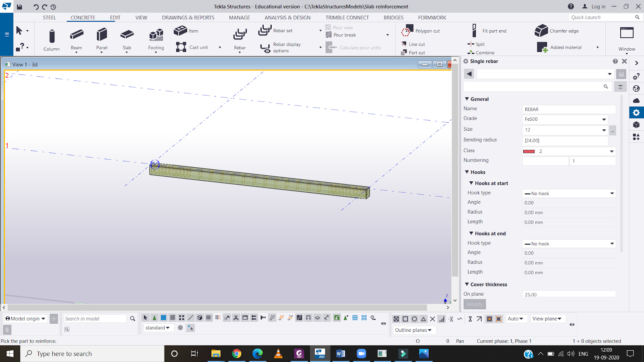Open the DRAWINGS & REPORTS tab
Screen dimensions: 644x362
188,18
